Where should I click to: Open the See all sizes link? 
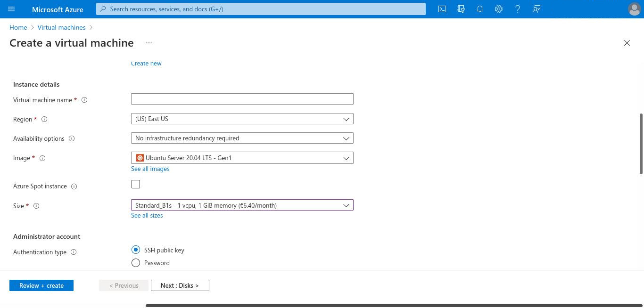tap(147, 215)
